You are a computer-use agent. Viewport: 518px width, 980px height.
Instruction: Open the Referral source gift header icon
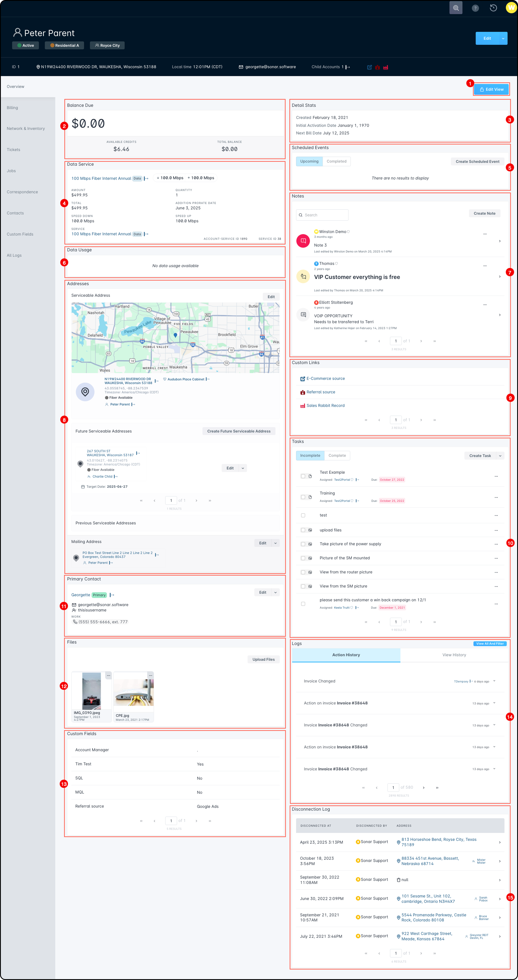point(378,67)
